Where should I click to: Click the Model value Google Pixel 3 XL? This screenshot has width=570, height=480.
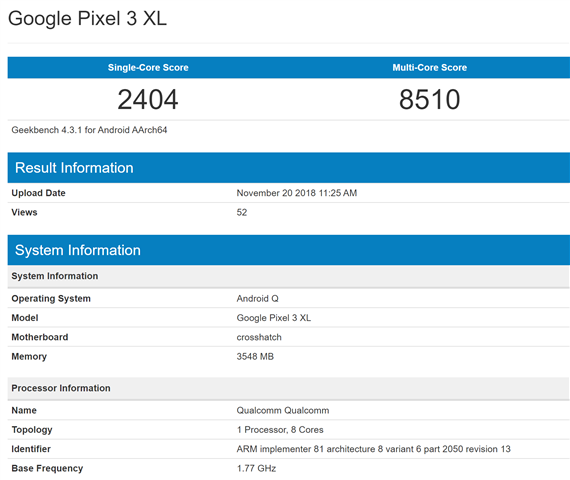click(274, 318)
